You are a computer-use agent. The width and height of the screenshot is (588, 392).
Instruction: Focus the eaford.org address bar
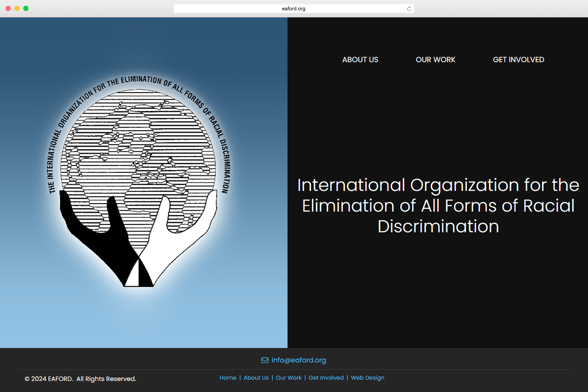click(294, 9)
